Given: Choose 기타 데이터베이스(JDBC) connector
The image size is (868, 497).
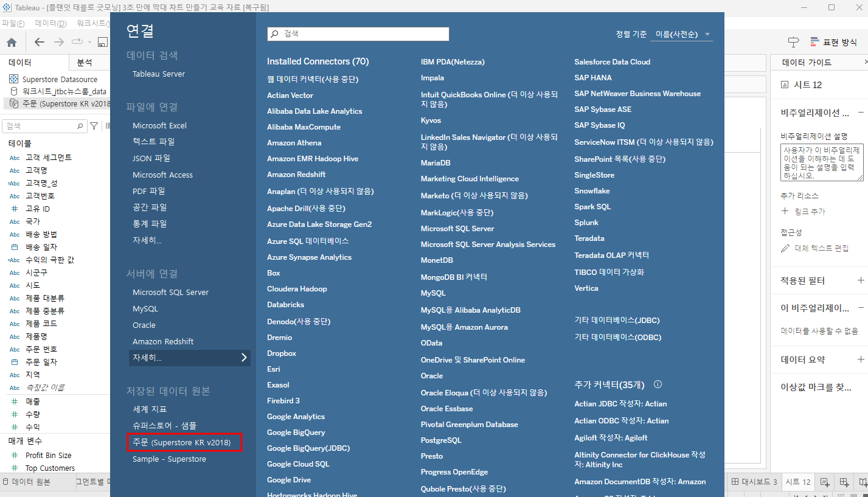Looking at the screenshot, I should point(617,320).
